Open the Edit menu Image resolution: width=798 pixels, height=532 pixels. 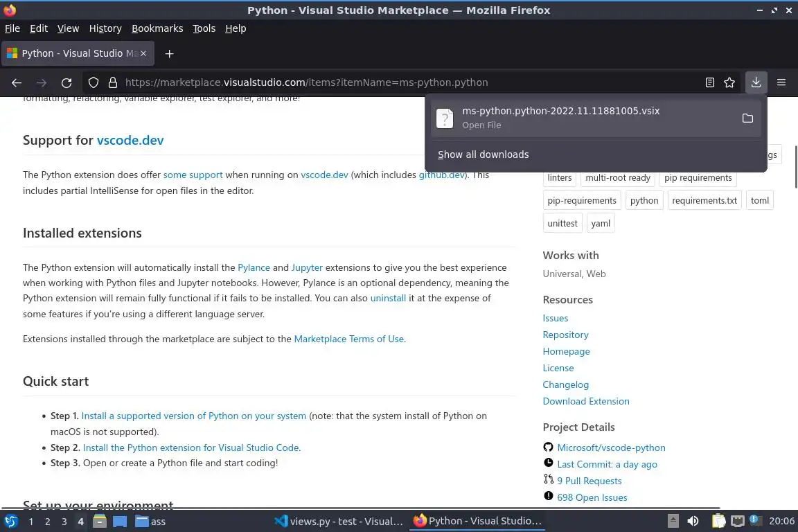point(39,28)
